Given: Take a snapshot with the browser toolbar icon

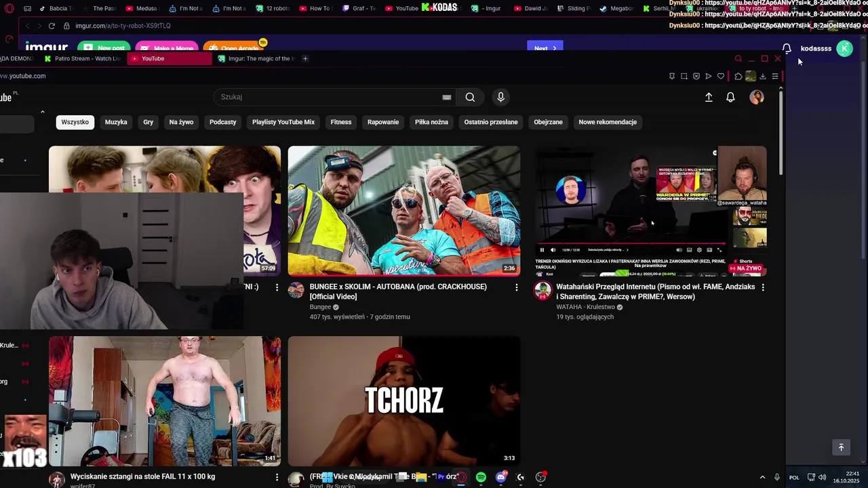Looking at the screenshot, I should tap(684, 76).
